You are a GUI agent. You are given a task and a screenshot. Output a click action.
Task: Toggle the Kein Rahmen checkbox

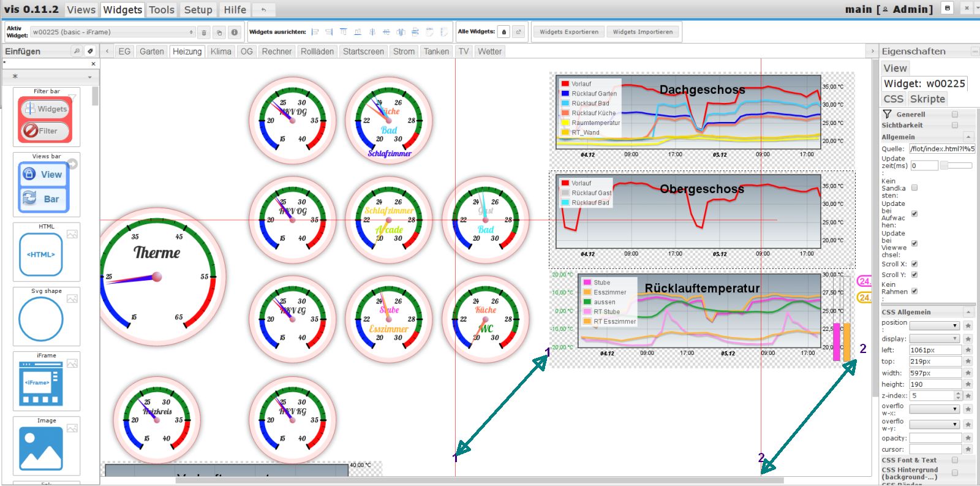pyautogui.click(x=914, y=291)
